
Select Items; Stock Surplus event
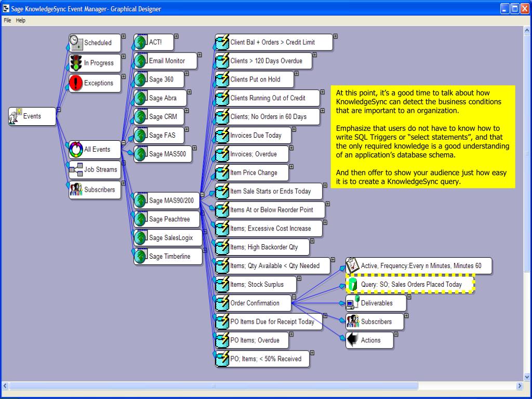pyautogui.click(x=256, y=285)
